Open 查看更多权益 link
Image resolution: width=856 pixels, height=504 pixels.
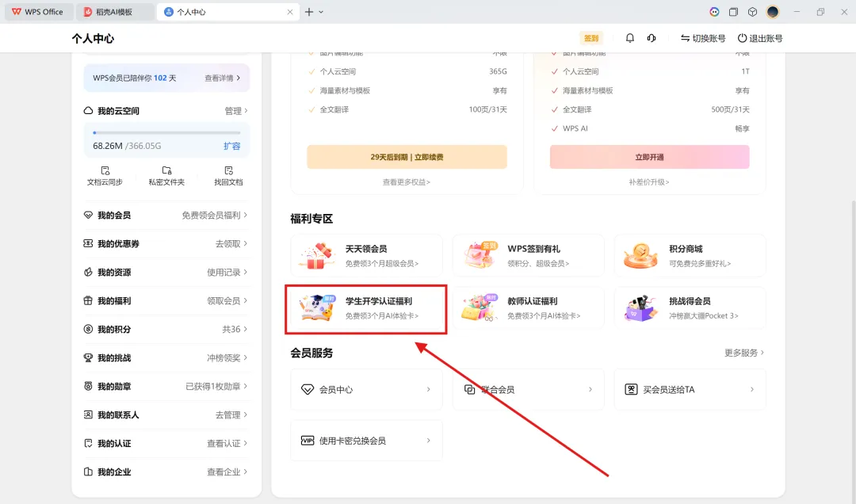click(x=406, y=181)
